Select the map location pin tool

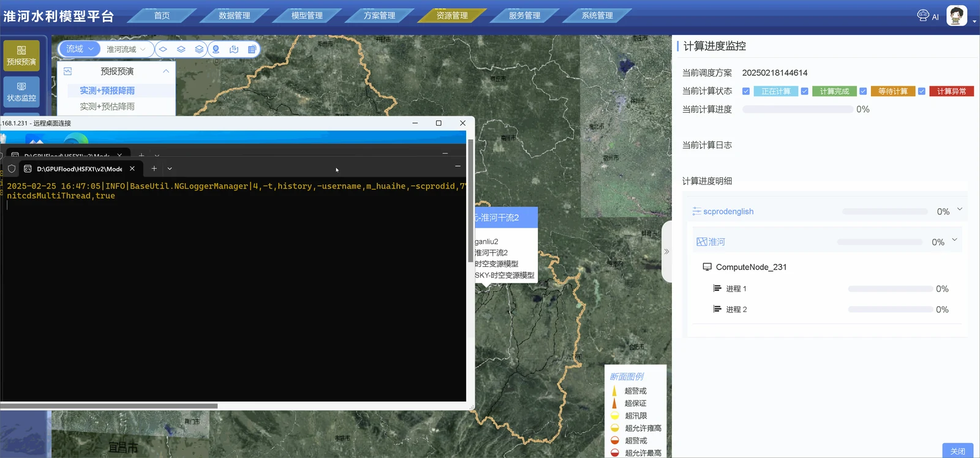pyautogui.click(x=216, y=49)
